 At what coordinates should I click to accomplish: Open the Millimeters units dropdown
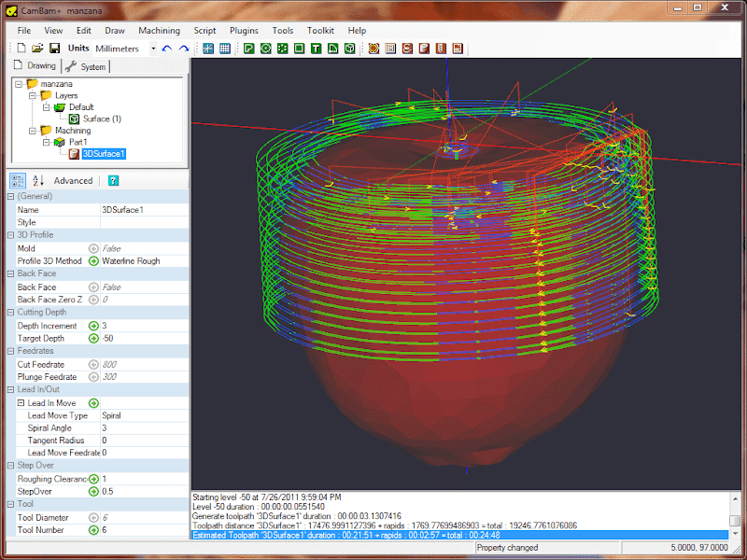point(152,48)
